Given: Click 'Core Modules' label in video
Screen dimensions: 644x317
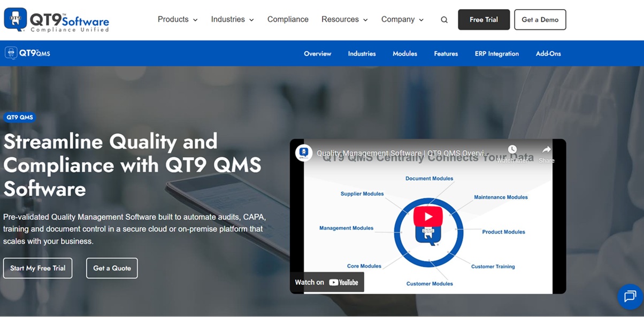Looking at the screenshot, I should coord(364,266).
